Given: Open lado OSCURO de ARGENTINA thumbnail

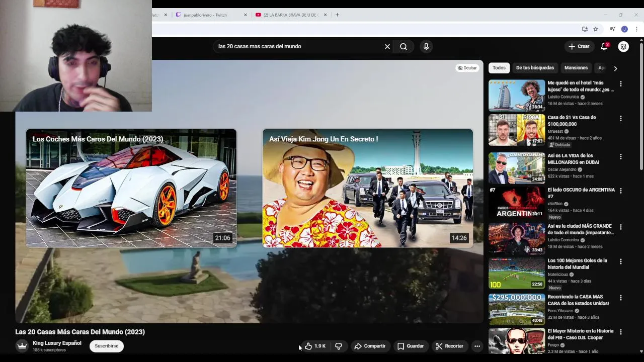Looking at the screenshot, I should tap(517, 202).
